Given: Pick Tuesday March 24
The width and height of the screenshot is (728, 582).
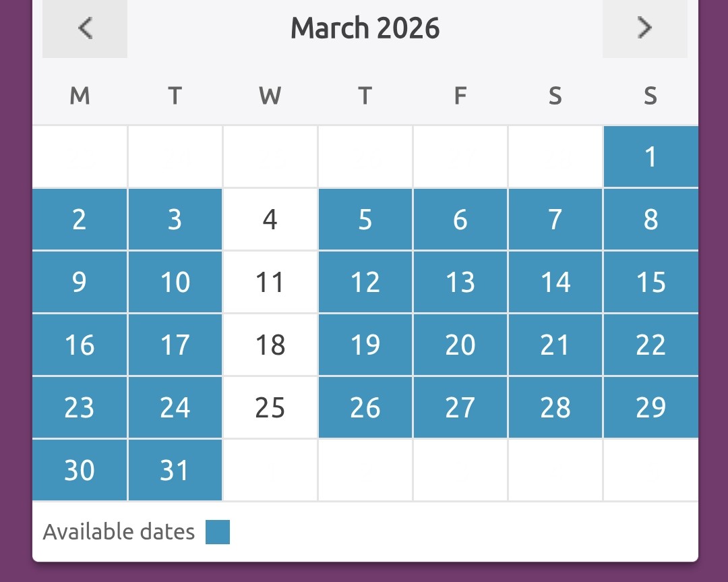Looking at the screenshot, I should (175, 407).
